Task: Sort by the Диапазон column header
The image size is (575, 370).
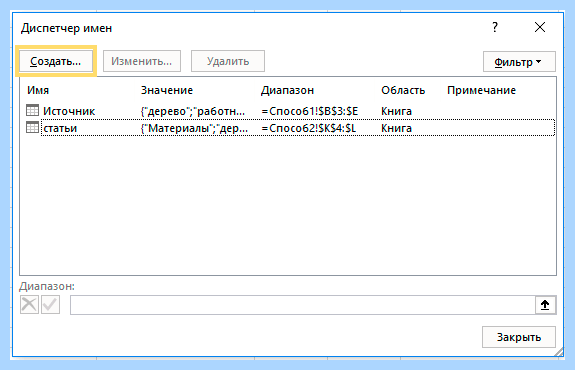Action: click(x=287, y=90)
